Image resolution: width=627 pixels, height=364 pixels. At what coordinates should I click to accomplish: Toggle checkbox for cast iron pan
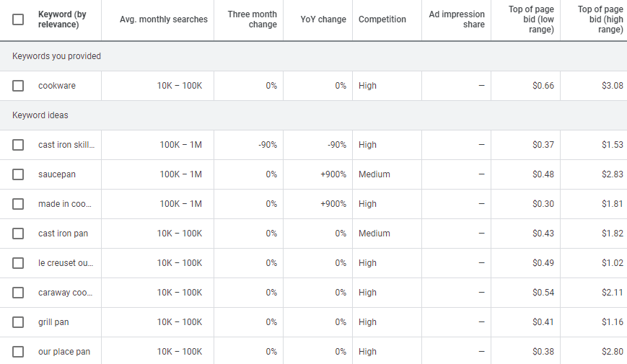18,234
